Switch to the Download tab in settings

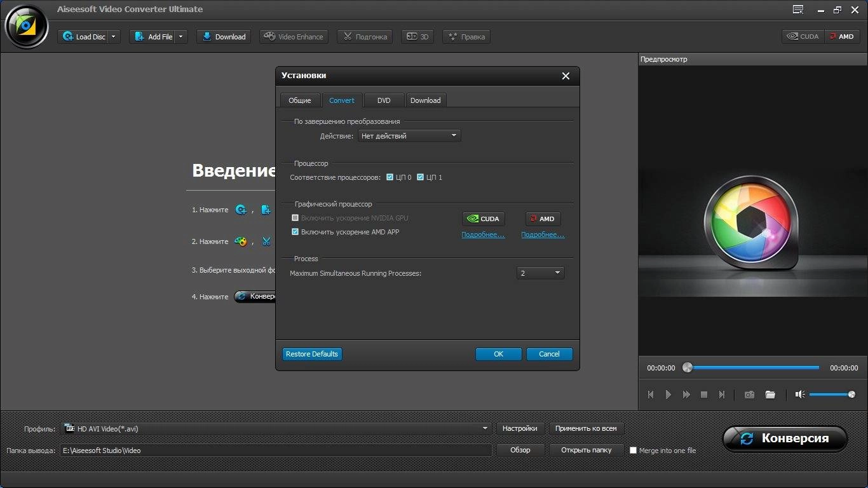(x=426, y=100)
